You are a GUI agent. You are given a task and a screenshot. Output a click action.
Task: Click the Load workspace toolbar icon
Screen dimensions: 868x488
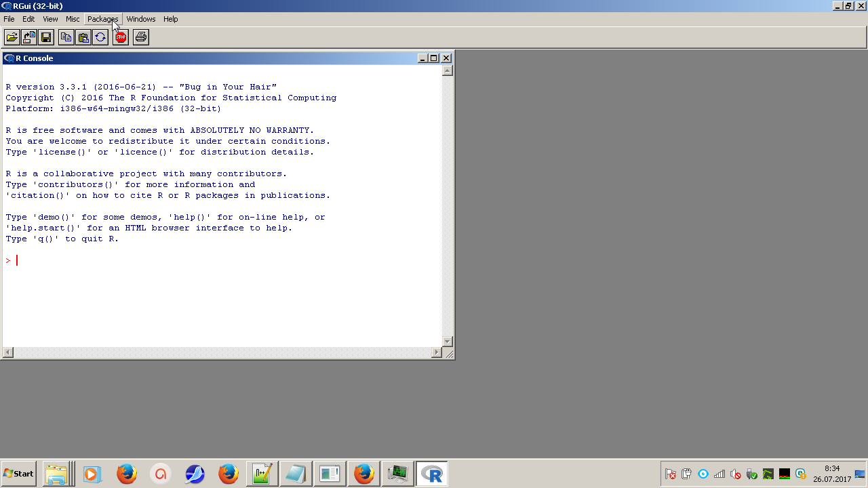29,37
